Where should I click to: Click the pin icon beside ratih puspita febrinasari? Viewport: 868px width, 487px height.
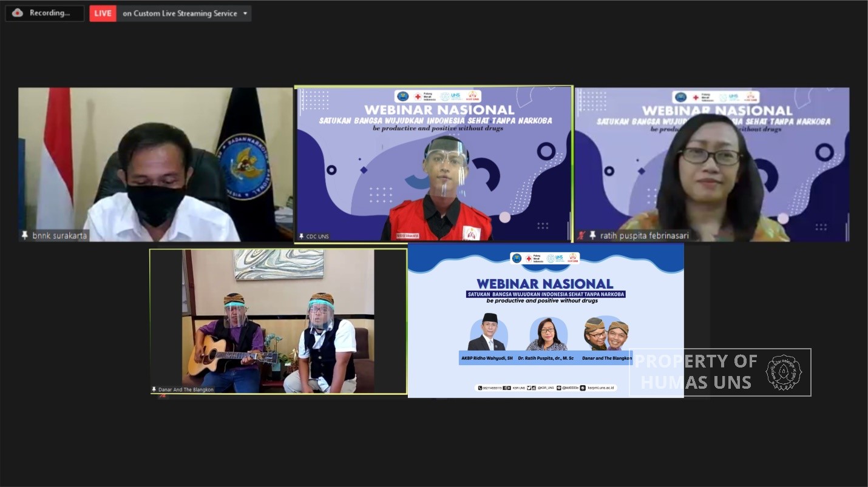click(592, 235)
